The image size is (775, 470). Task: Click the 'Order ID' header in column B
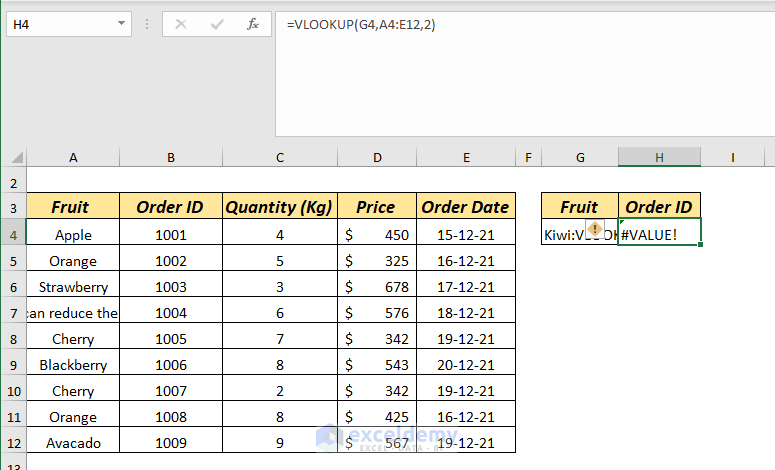click(x=171, y=206)
